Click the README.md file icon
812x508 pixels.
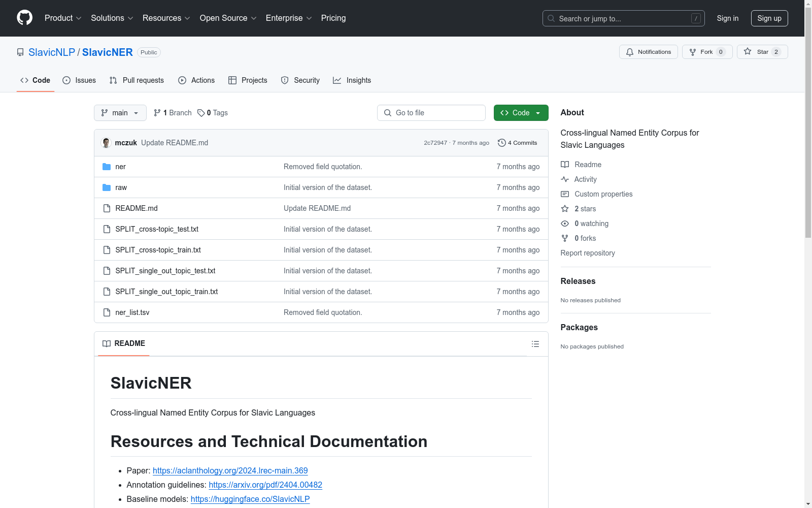coord(107,208)
